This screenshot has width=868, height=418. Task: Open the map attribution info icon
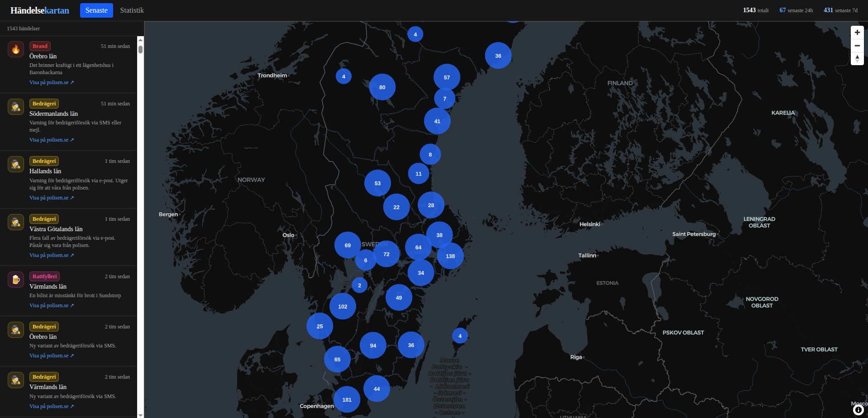(x=858, y=410)
